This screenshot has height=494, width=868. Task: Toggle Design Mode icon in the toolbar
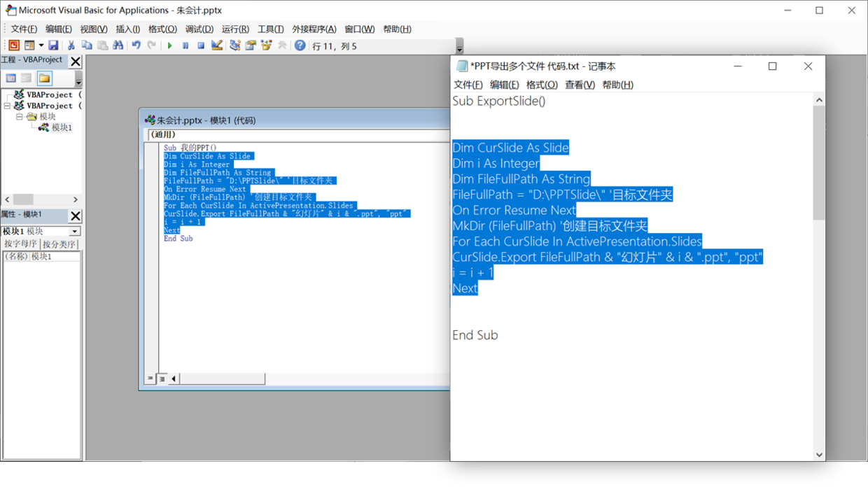pyautogui.click(x=217, y=45)
